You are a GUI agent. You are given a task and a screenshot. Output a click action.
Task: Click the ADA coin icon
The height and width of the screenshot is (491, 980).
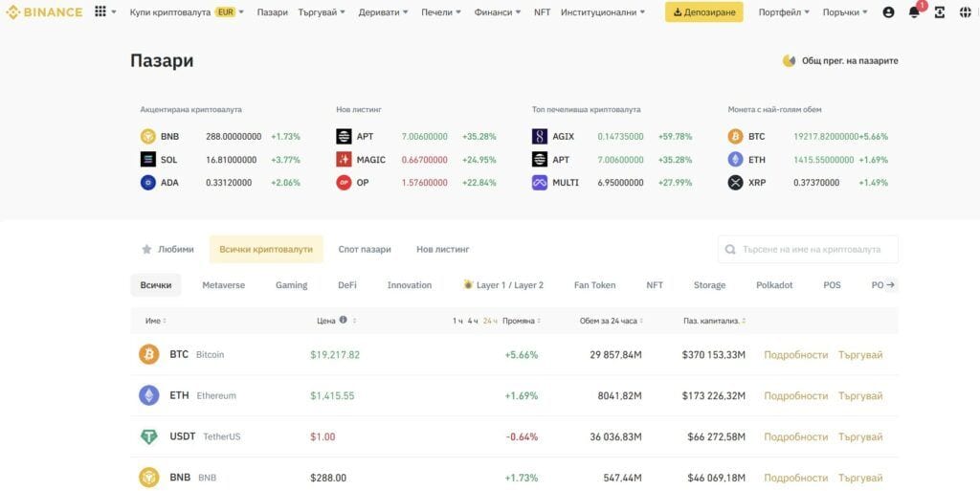click(148, 183)
